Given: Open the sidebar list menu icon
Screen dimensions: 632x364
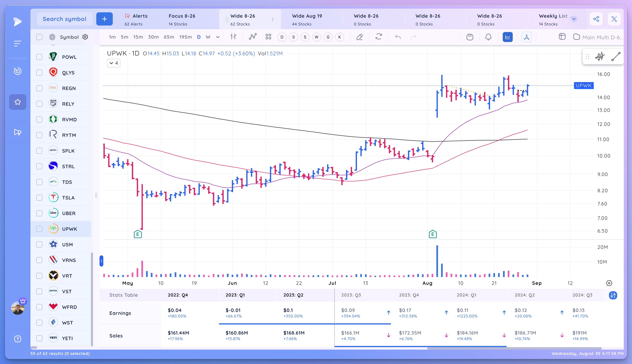Looking at the screenshot, I should pyautogui.click(x=17, y=44).
